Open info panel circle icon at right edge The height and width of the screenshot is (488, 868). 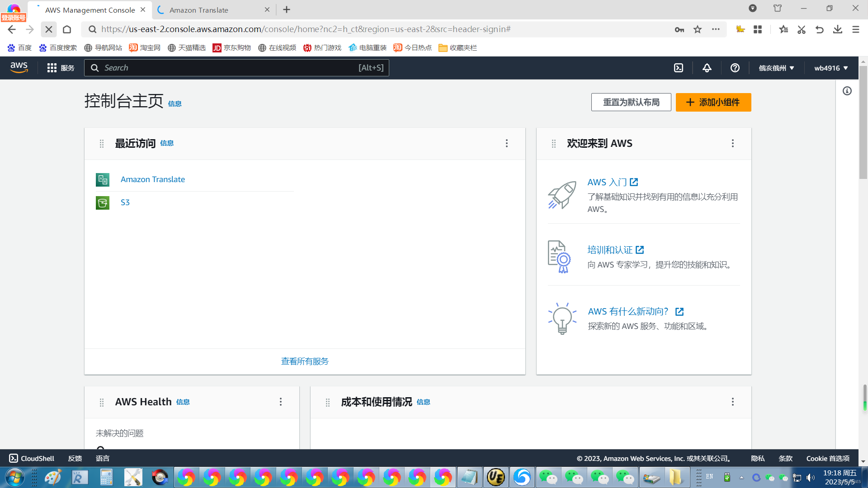[x=847, y=91]
